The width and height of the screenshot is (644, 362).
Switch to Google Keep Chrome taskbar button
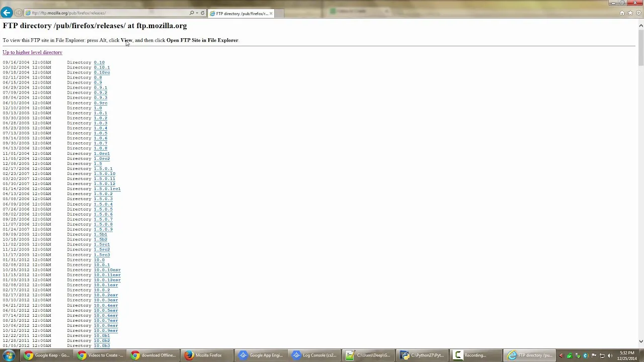46,355
